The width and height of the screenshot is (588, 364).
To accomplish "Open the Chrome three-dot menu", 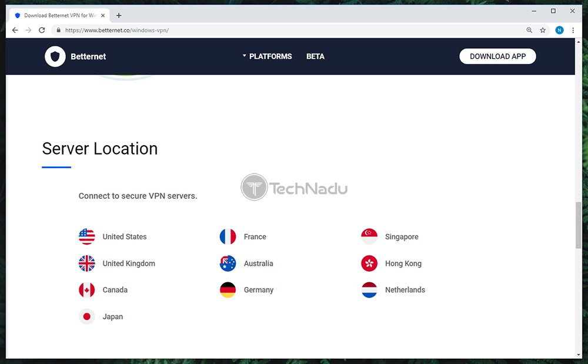I will (573, 30).
